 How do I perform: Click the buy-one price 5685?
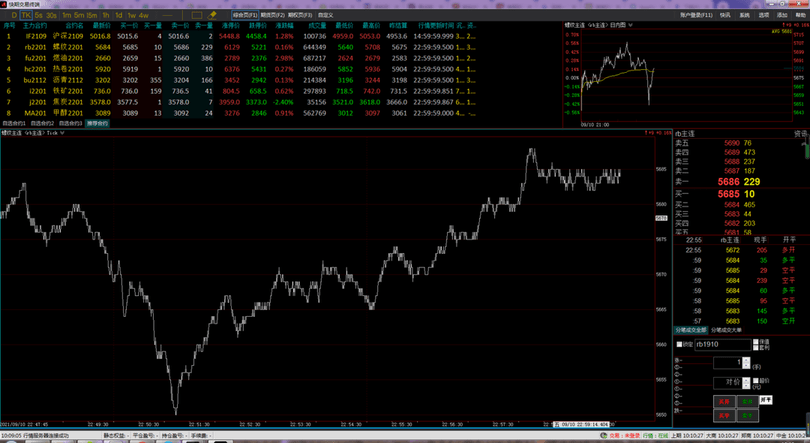click(728, 194)
